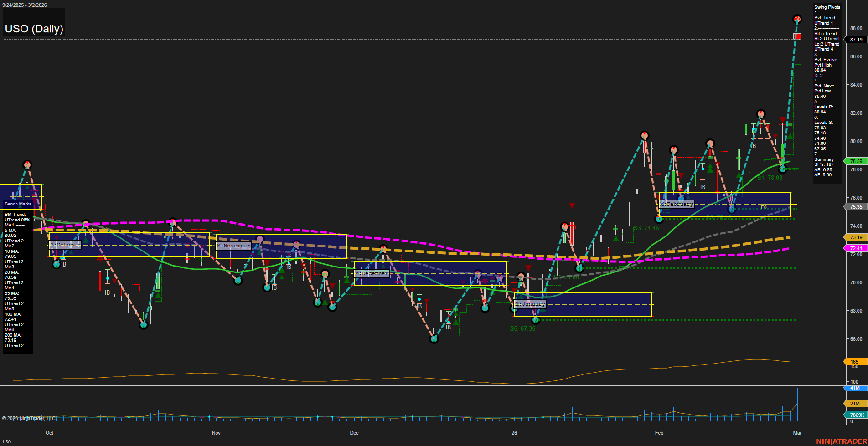Click the blue 41M volume tag
Screen dimensions: 868x446
click(x=855, y=388)
